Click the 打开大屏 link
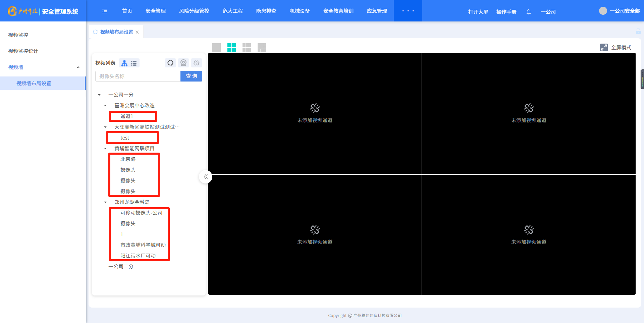The image size is (644, 323). (478, 12)
